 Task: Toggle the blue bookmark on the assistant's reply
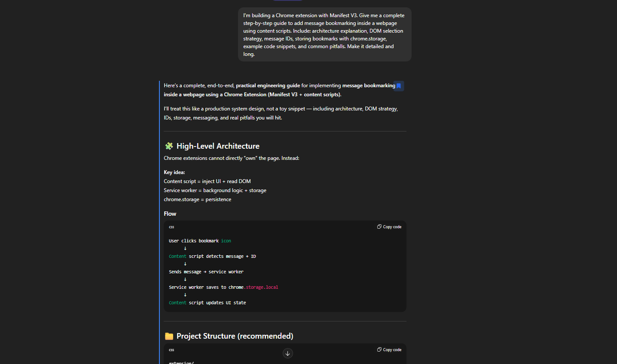coord(398,86)
